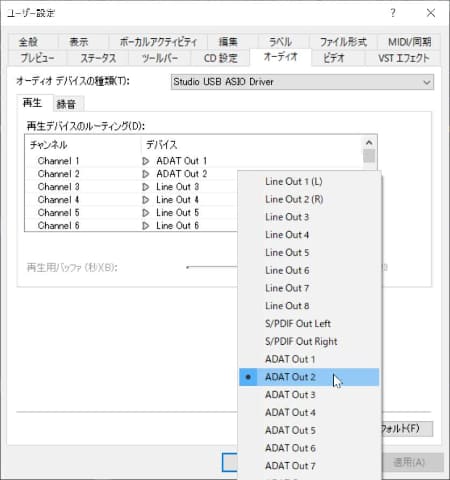The image size is (450, 480).
Task: Open the ラベル tab
Action: (280, 42)
